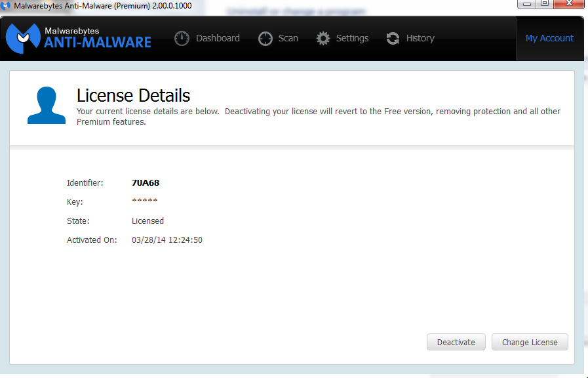
Task: Click the Deactivate button
Action: coord(456,342)
